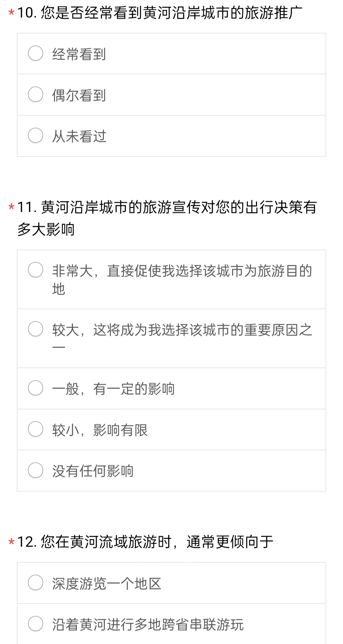Pick the 从未看过 radio option
343x644 pixels.
[36, 135]
